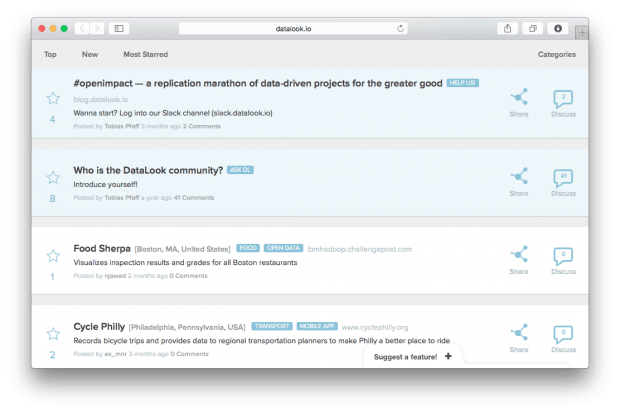The height and width of the screenshot is (413, 620).
Task: Reload the page in Safari
Action: point(401,29)
